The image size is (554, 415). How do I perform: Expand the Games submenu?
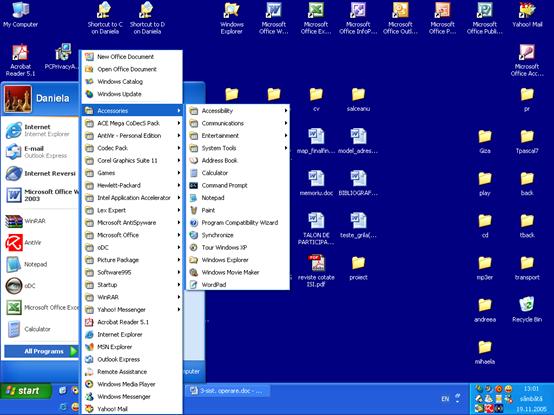coord(132,173)
